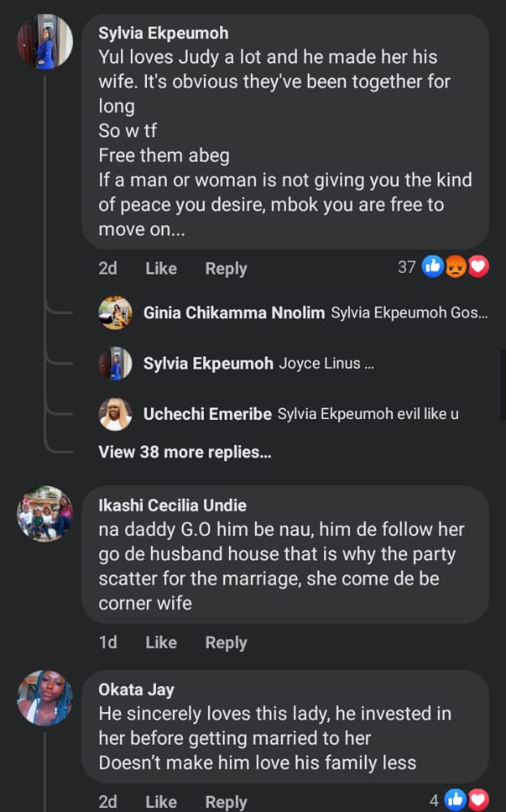Click the blue thumbs-up reaction on Sylvia's comment
The height and width of the screenshot is (812, 506).
433,266
